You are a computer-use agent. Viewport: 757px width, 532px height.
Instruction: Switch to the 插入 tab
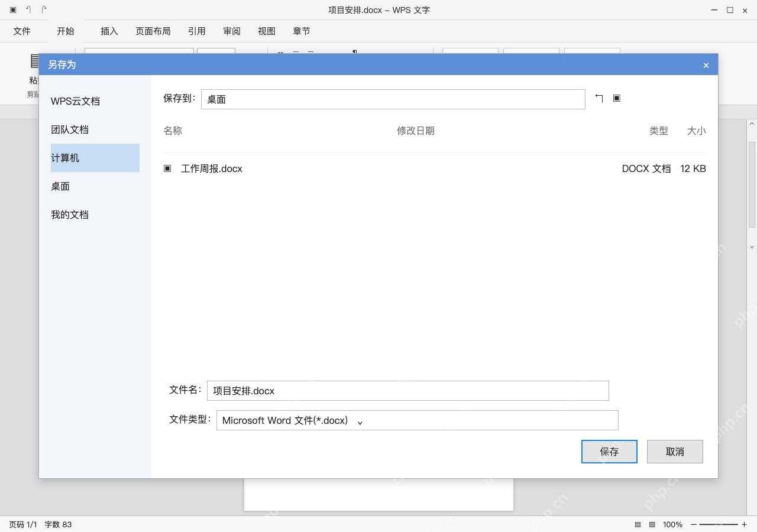(109, 31)
